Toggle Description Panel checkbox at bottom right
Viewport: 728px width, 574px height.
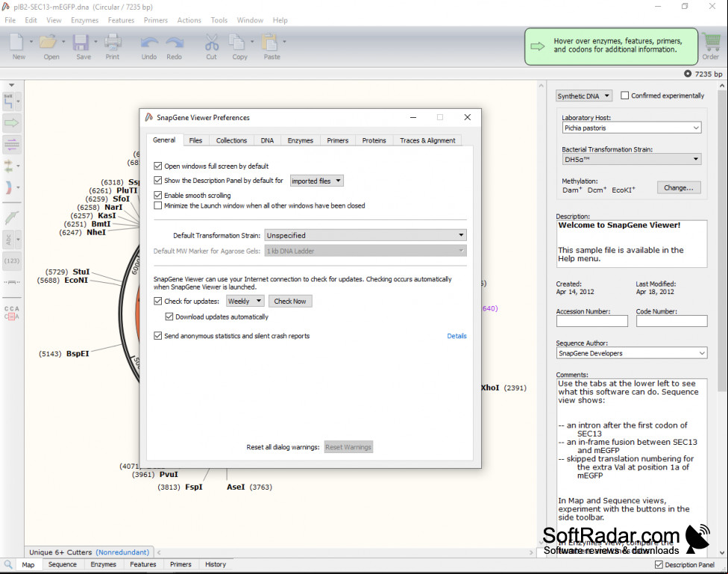(659, 565)
